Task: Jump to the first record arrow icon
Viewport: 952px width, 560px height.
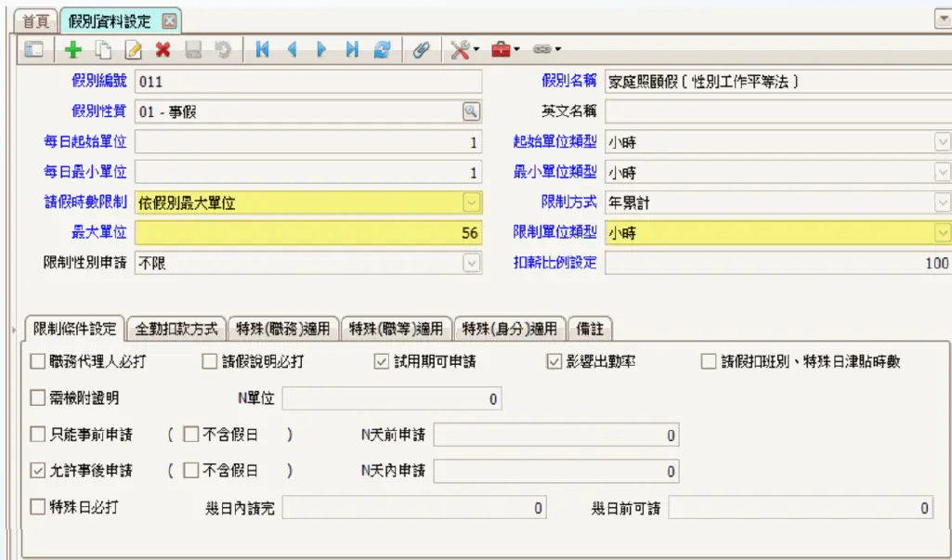Action: pyautogui.click(x=262, y=50)
